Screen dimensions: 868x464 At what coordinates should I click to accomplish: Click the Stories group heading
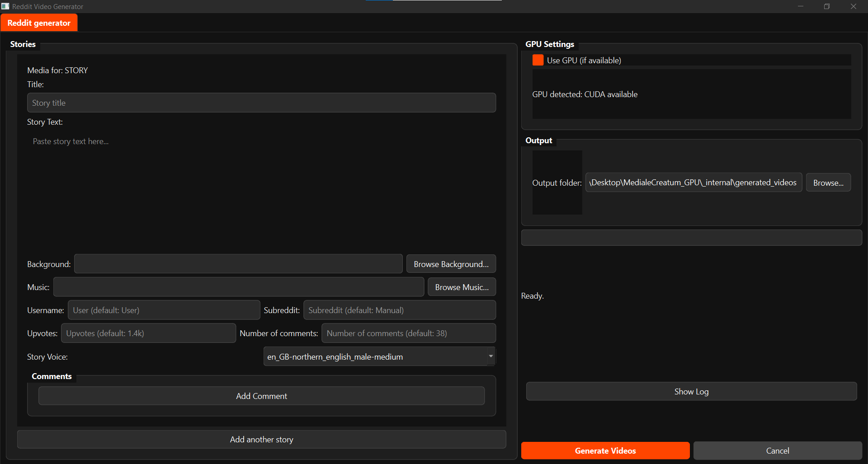point(23,44)
